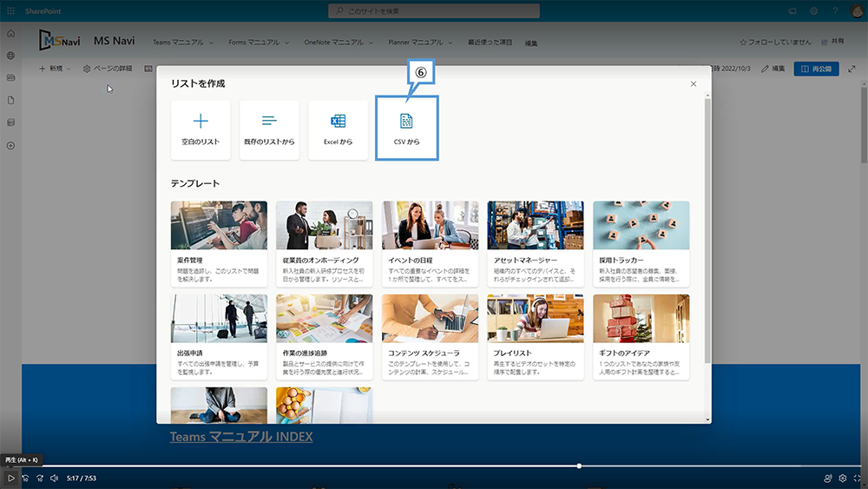The image size is (868, 489).
Task: Create a list from the Excel から tile
Action: pos(339,129)
